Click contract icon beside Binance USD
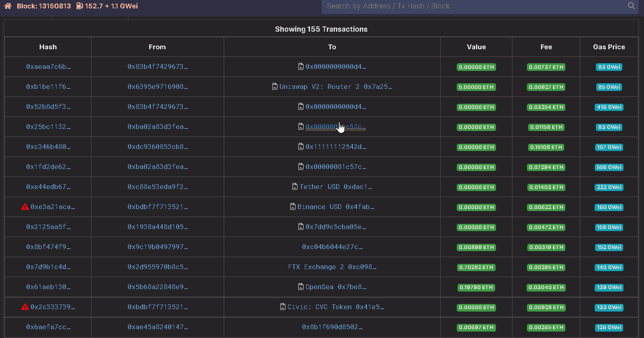The image size is (644, 338). (293, 207)
